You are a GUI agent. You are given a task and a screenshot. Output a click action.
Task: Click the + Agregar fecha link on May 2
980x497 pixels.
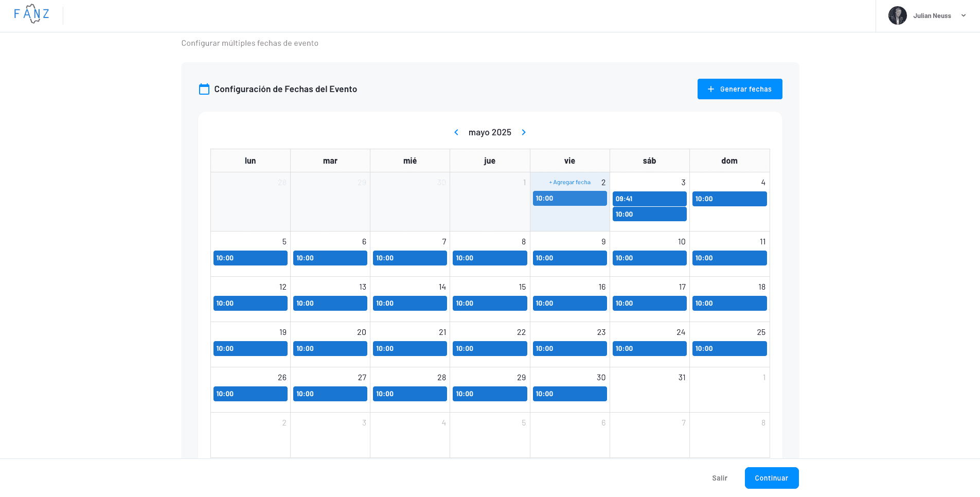[569, 182]
